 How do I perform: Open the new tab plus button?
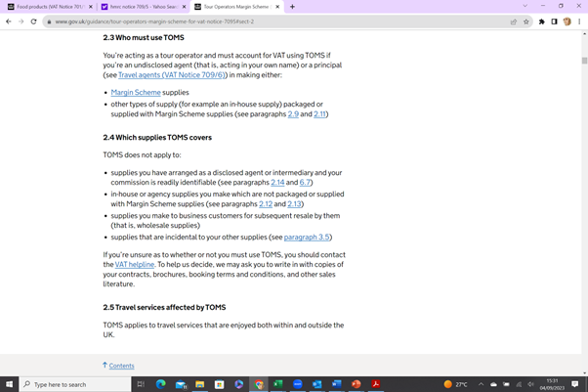(x=292, y=7)
